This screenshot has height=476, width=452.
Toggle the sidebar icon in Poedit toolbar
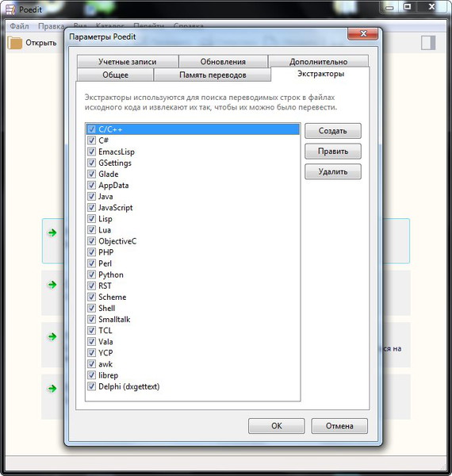(x=428, y=43)
